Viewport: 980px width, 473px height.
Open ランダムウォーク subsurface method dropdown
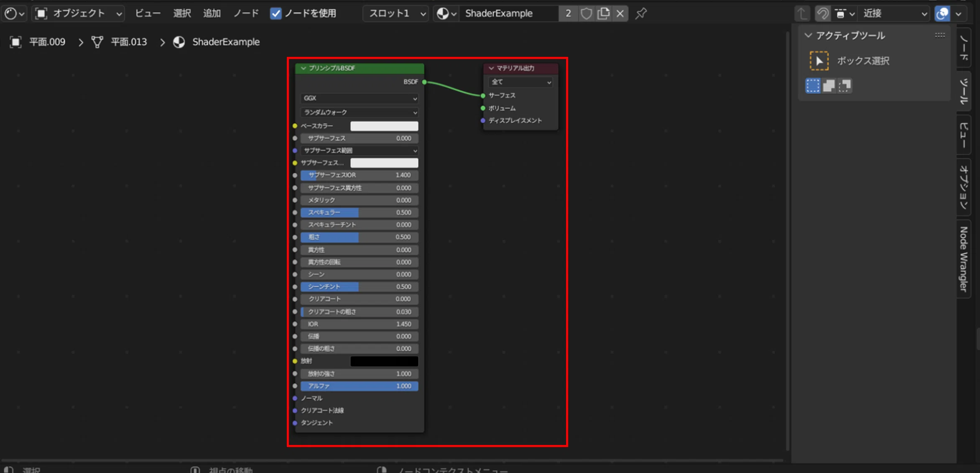(360, 112)
